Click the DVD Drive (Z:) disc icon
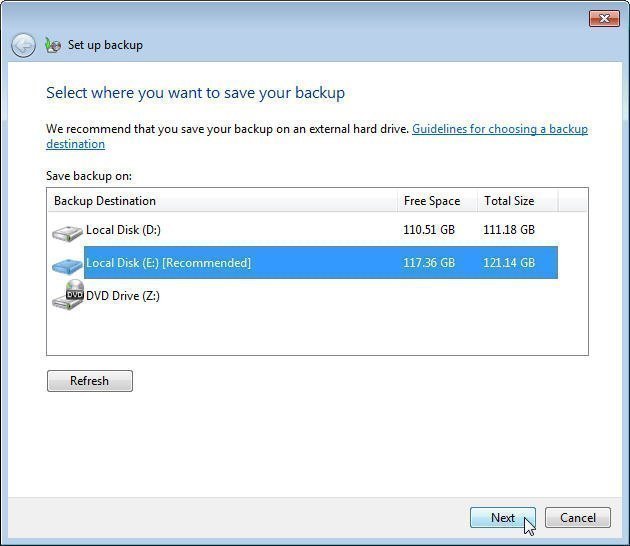The width and height of the screenshot is (630, 546). click(67, 296)
